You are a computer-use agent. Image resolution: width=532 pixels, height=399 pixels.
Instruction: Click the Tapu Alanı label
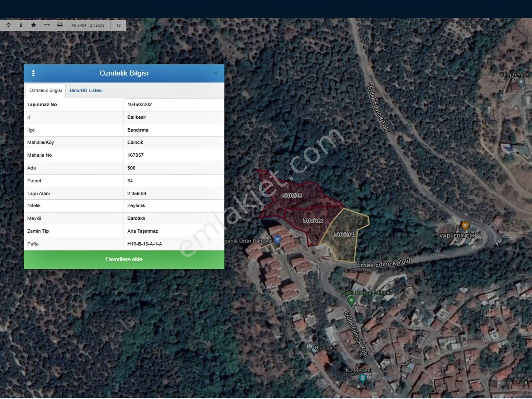(39, 193)
